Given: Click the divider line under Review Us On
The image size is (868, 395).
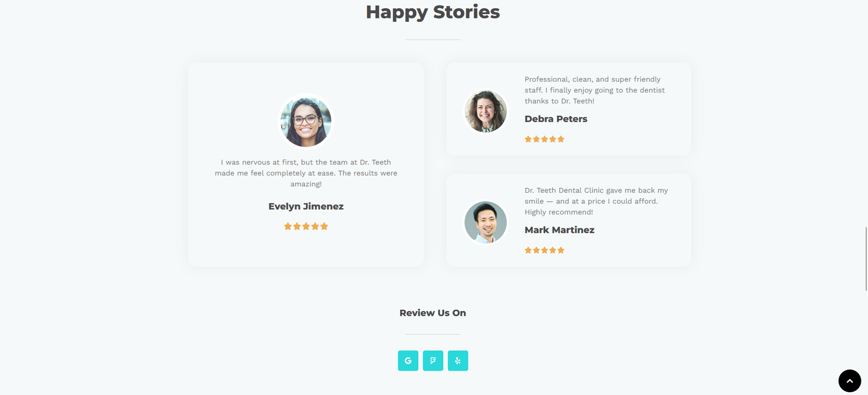Looking at the screenshot, I should (x=432, y=334).
